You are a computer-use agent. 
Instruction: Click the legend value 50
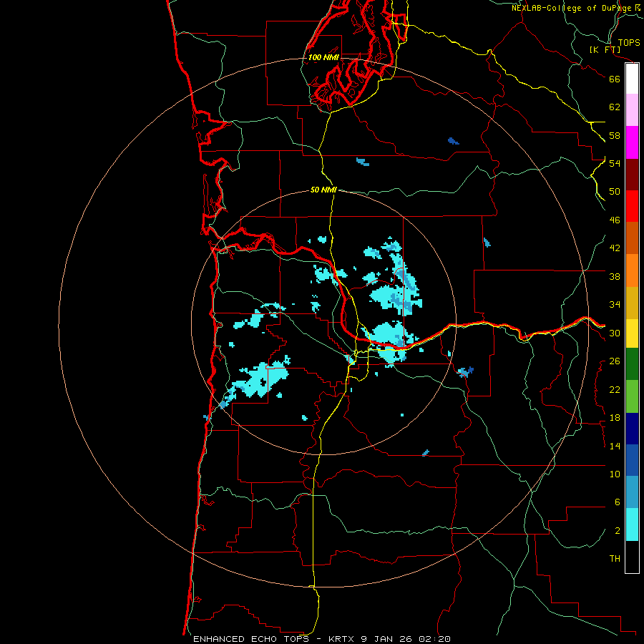(x=615, y=192)
